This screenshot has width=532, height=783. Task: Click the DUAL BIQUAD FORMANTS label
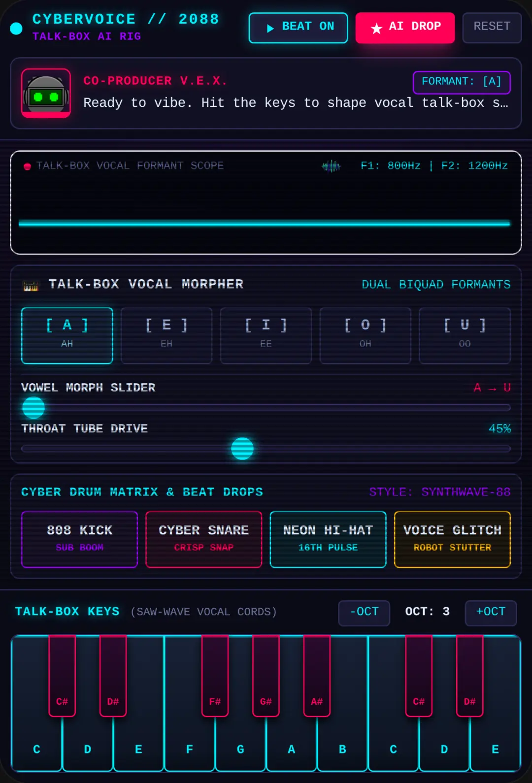436,285
